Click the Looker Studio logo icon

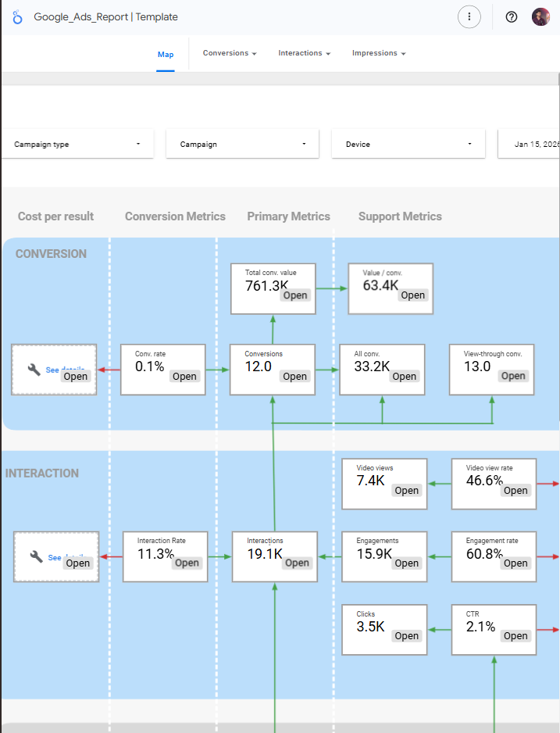tap(17, 16)
